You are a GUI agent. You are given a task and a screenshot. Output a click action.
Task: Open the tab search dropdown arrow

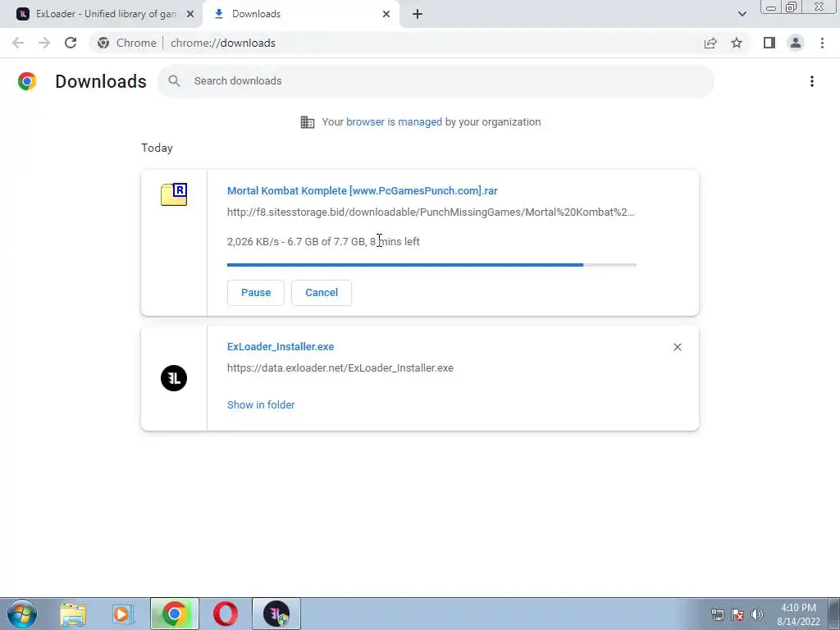tap(742, 14)
